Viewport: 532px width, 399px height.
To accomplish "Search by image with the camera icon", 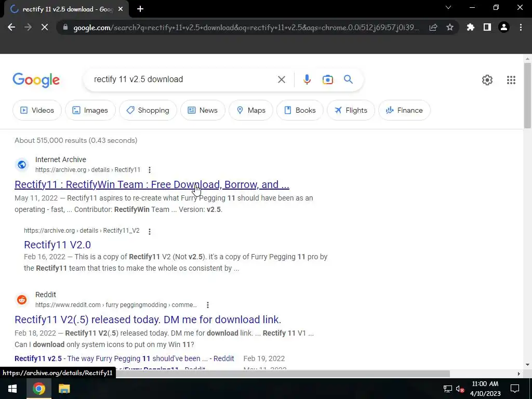I will click(x=328, y=79).
